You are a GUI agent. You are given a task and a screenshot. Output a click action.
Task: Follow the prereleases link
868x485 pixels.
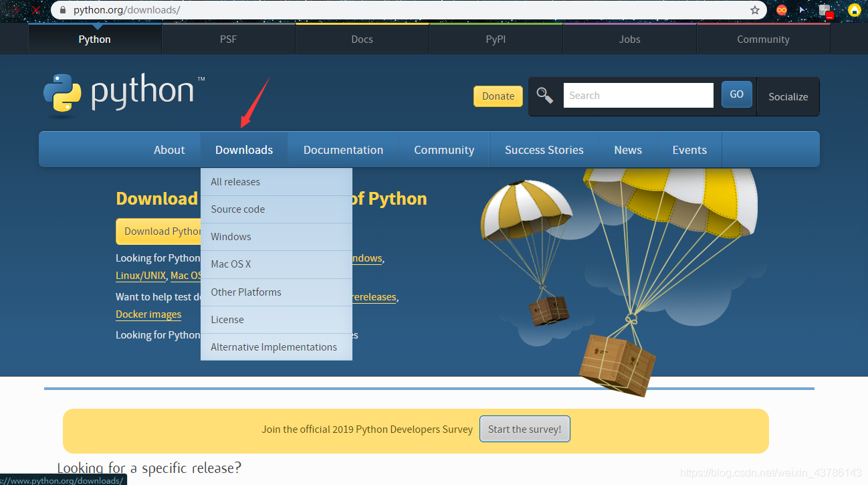[374, 297]
